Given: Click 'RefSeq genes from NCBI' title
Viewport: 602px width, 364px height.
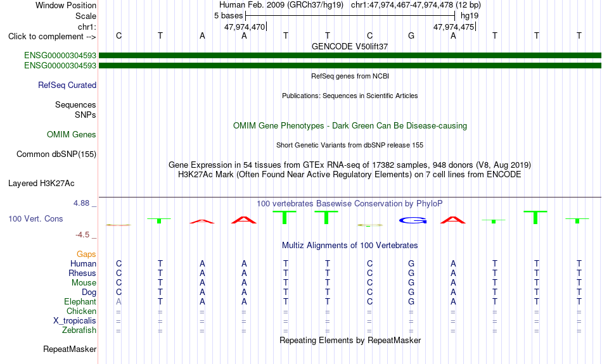Looking at the screenshot, I should tap(350, 77).
